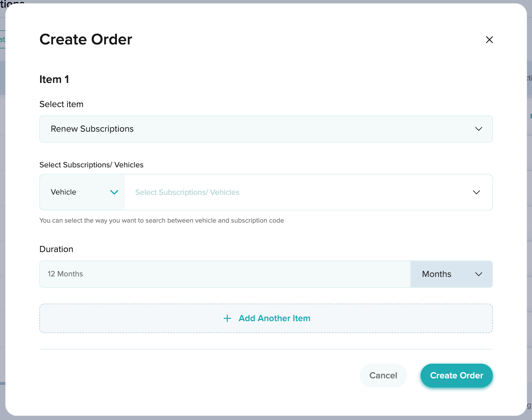Focus the 12 Months duration input

(224, 274)
